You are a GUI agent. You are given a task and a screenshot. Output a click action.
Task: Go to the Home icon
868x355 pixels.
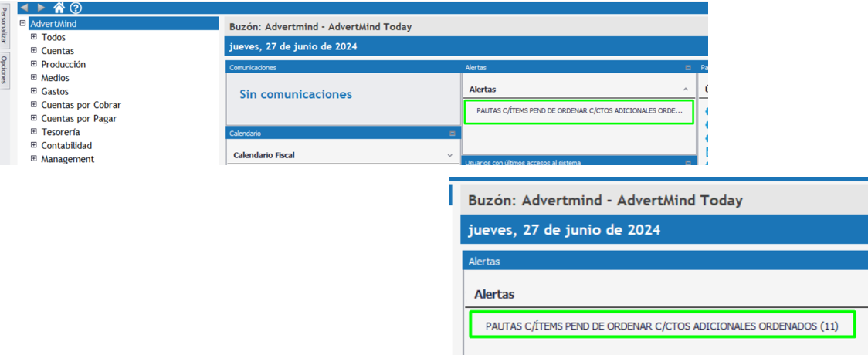59,7
